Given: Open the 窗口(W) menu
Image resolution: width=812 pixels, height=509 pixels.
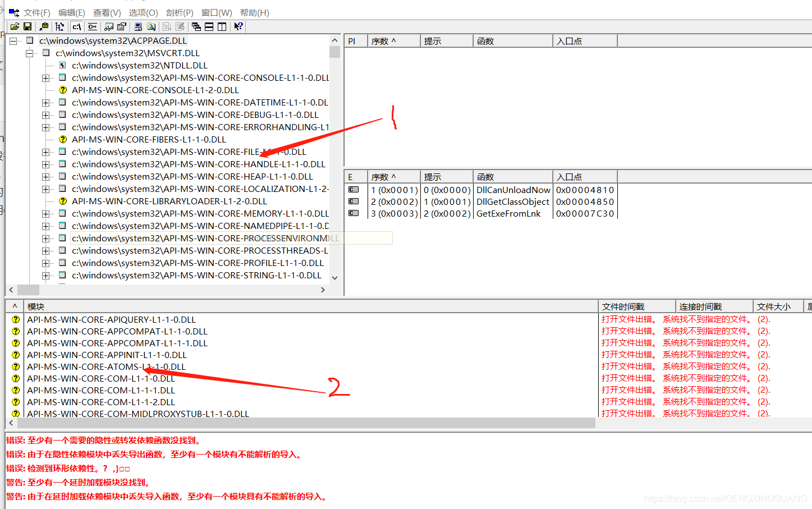Looking at the screenshot, I should pos(217,12).
